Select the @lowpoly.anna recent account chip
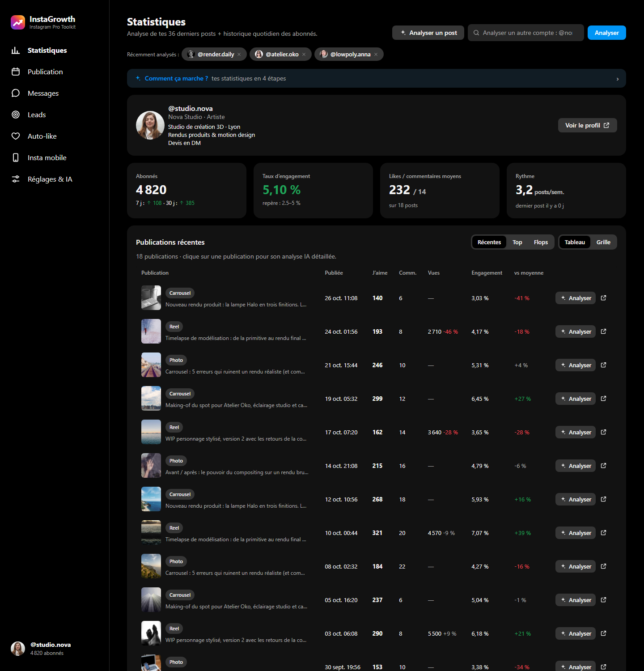 click(x=349, y=55)
